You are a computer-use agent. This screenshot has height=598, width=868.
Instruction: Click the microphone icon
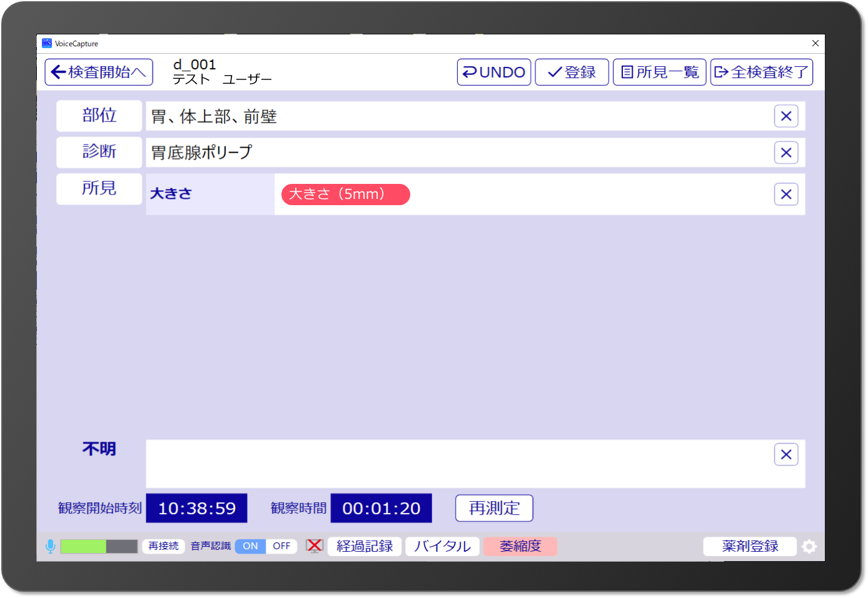tap(51, 546)
